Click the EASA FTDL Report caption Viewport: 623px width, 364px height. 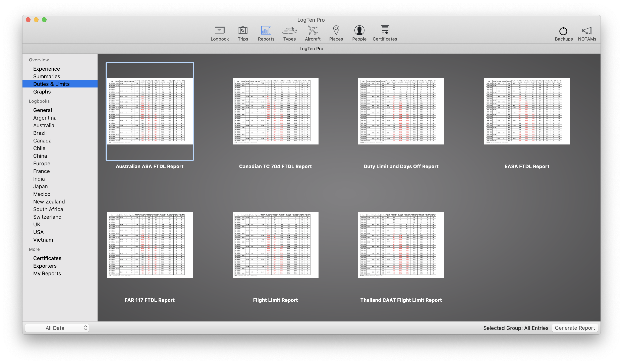pos(527,167)
